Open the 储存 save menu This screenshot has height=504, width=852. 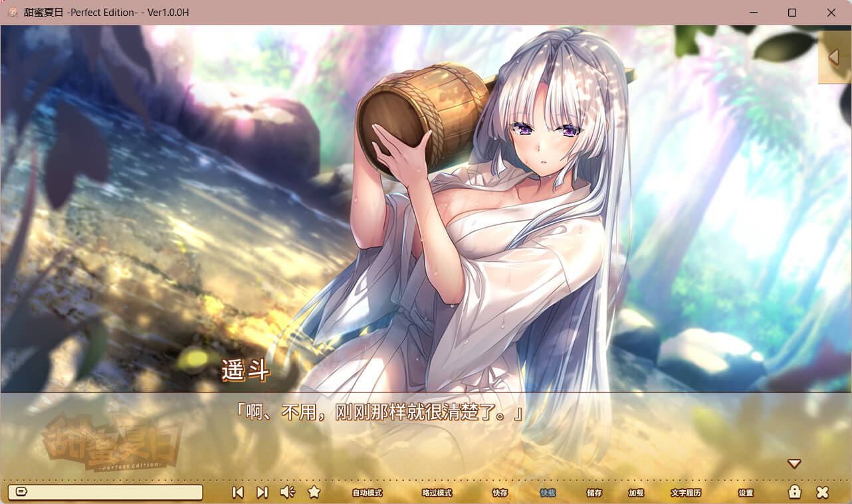click(594, 493)
